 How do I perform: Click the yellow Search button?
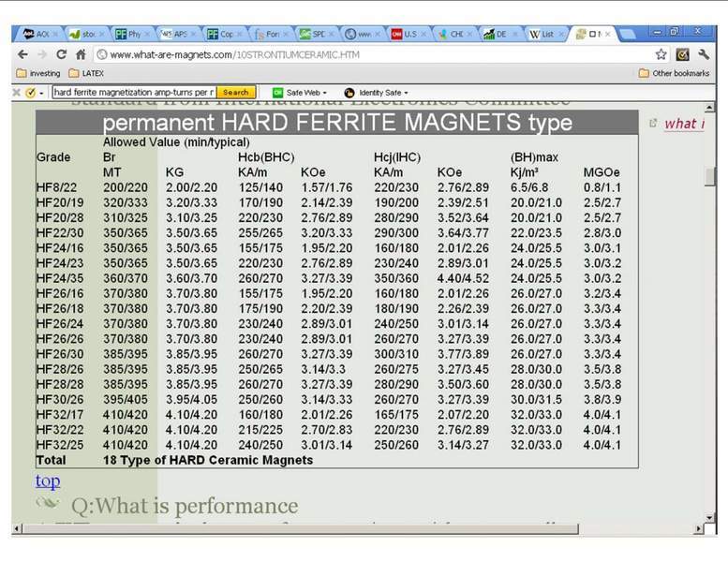(236, 92)
